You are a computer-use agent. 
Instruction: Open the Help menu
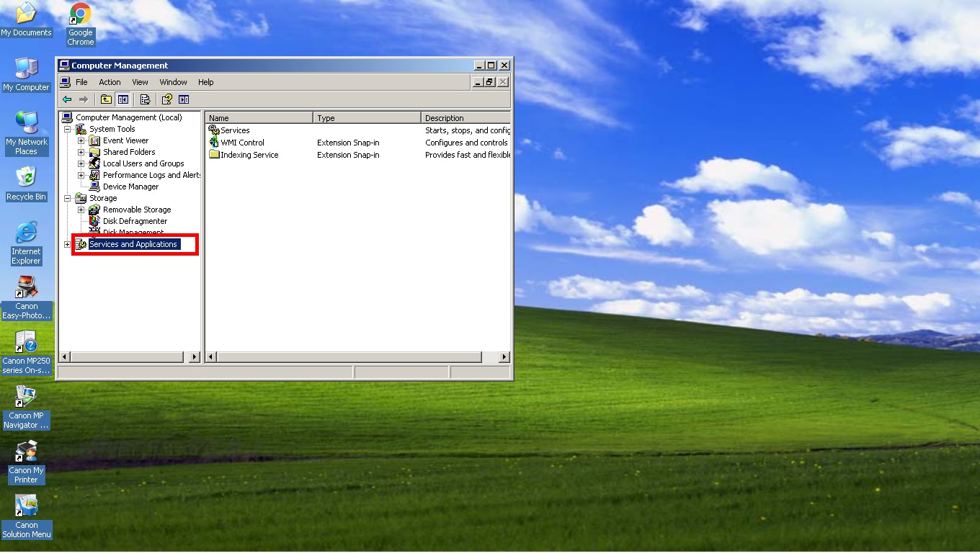tap(206, 82)
